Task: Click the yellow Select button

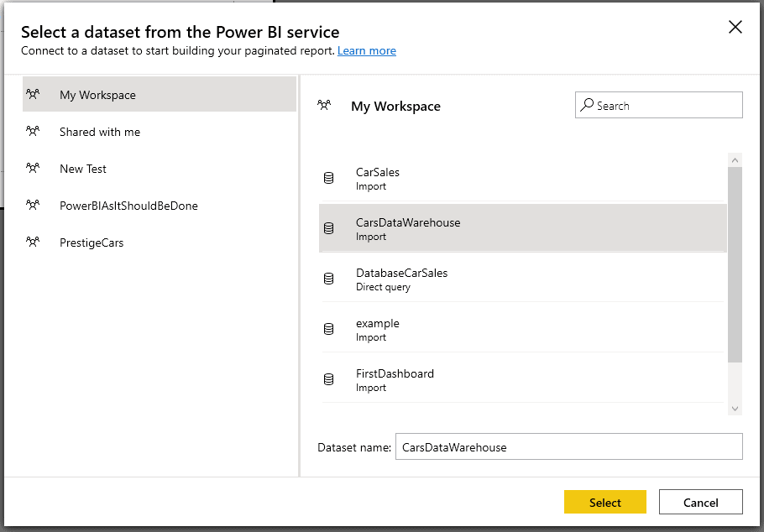Action: (x=605, y=502)
